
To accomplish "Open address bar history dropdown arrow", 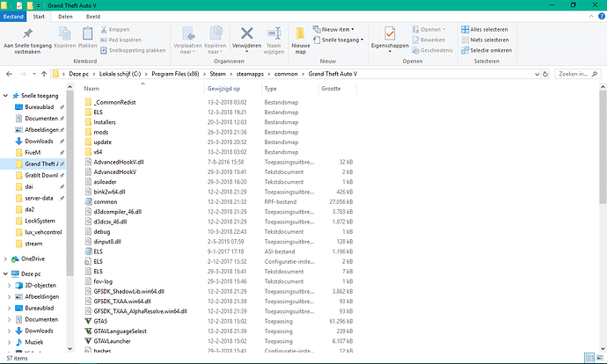I will coord(537,74).
